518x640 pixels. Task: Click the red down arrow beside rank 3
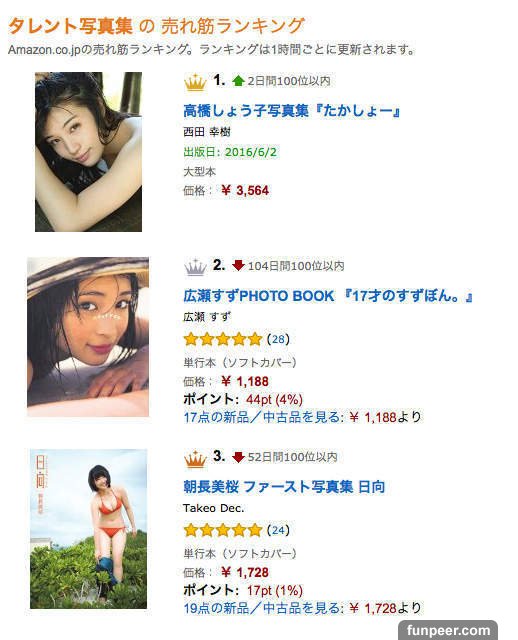click(x=238, y=457)
